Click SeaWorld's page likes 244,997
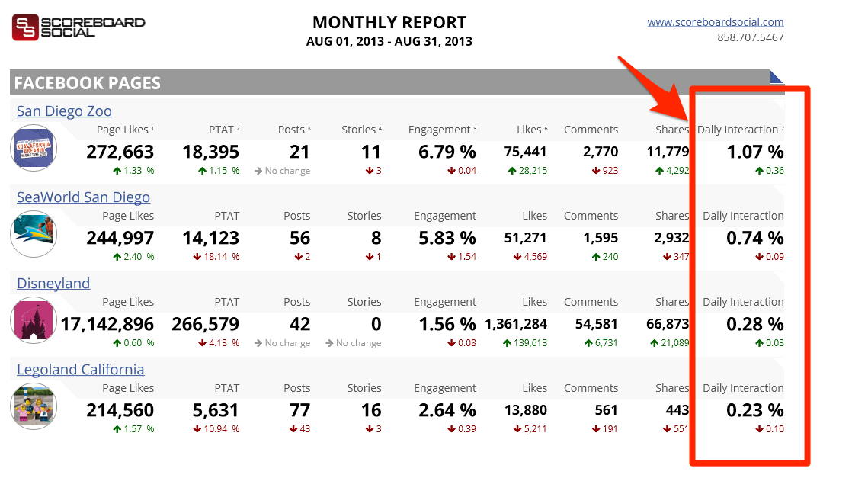Image resolution: width=868 pixels, height=478 pixels. 120,238
